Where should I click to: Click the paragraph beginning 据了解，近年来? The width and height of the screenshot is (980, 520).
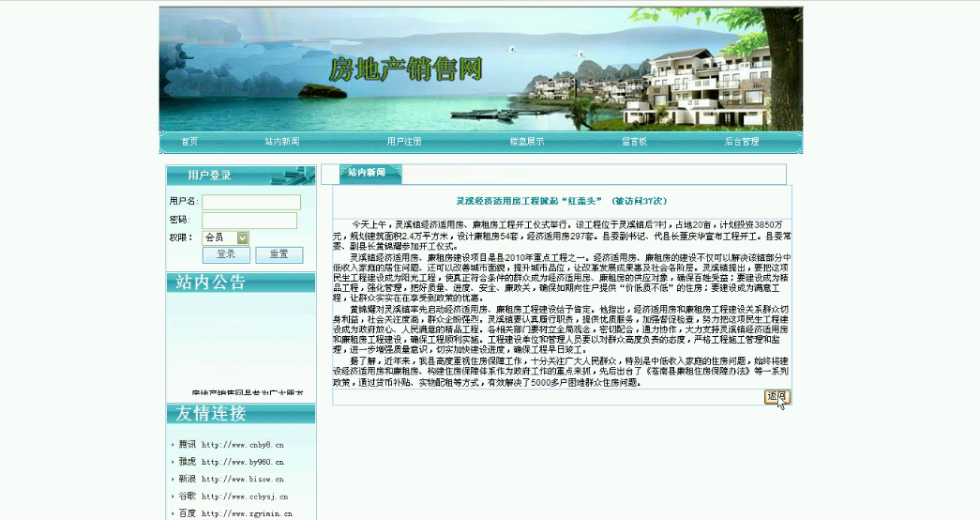[x=562, y=372]
